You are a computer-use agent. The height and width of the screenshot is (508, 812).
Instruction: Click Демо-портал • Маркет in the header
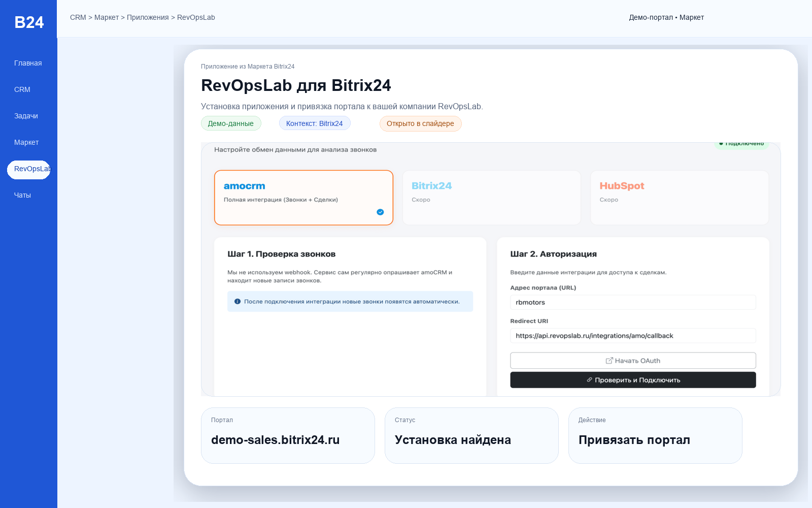(x=666, y=17)
